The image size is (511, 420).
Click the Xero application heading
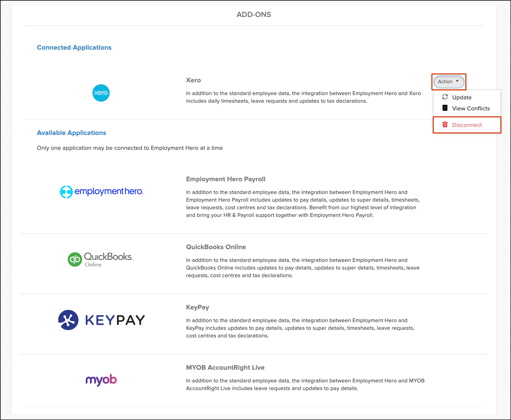[193, 80]
